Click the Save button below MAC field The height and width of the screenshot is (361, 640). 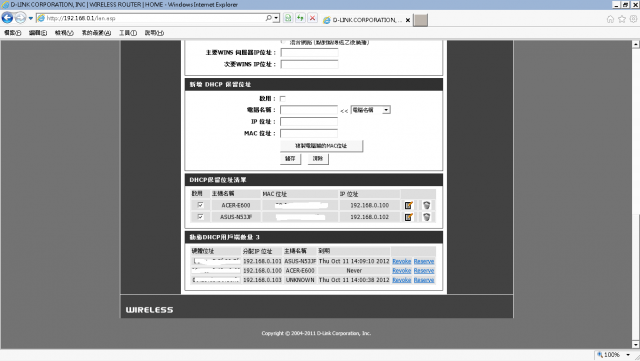coord(290,159)
